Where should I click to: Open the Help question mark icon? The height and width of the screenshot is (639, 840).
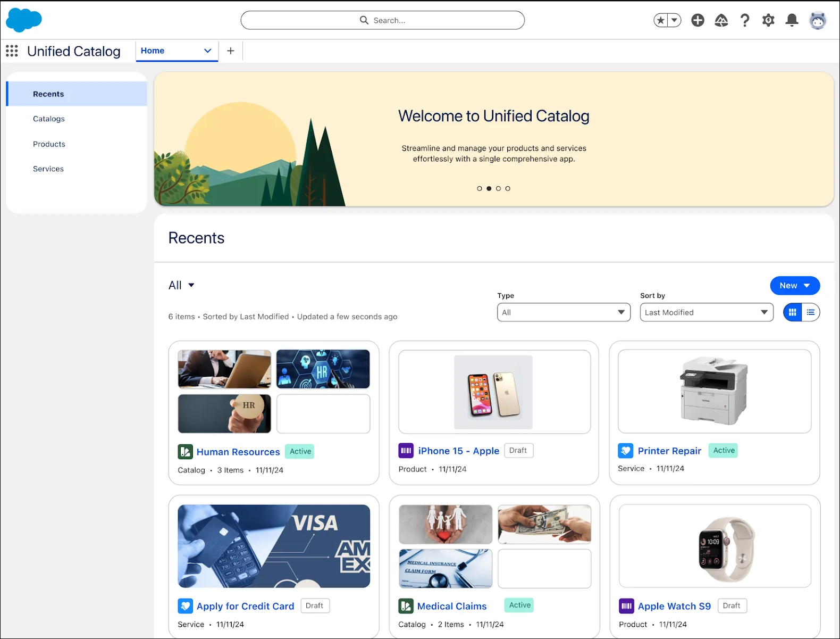tap(745, 20)
